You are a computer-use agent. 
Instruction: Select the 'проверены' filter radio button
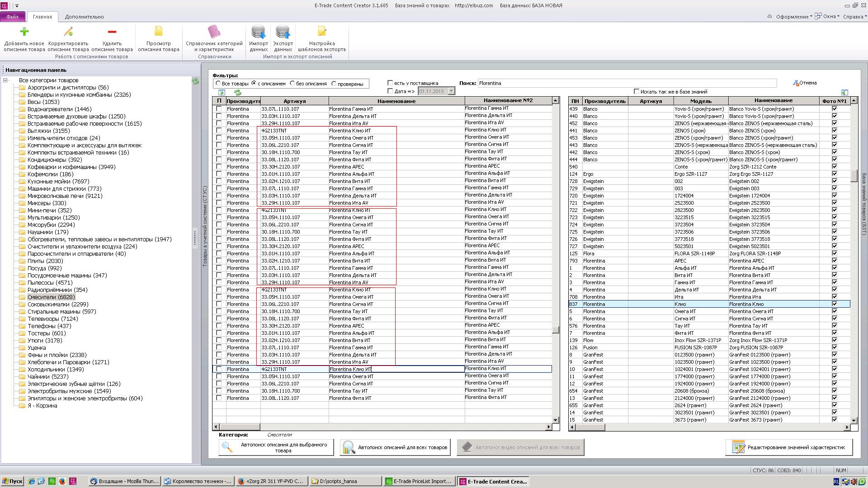pyautogui.click(x=334, y=84)
